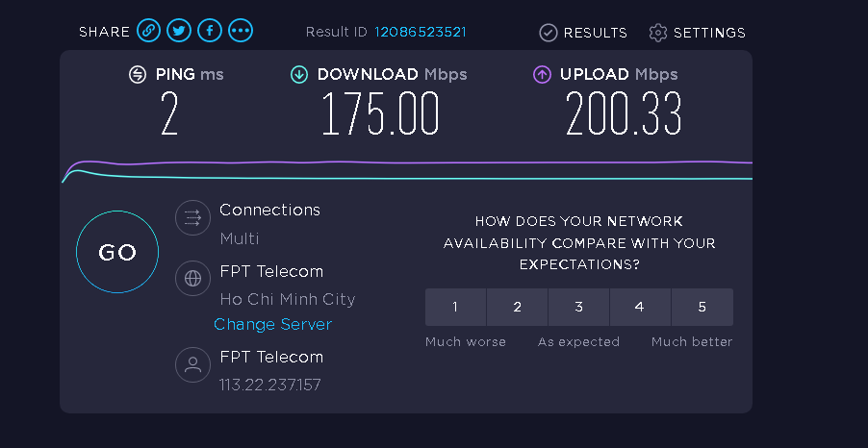This screenshot has height=448, width=868.
Task: Share result on Facebook
Action: 210,31
